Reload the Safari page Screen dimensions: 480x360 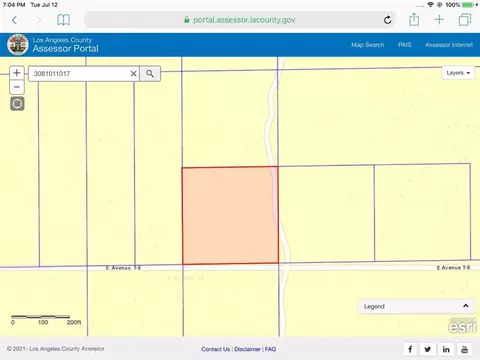point(387,20)
